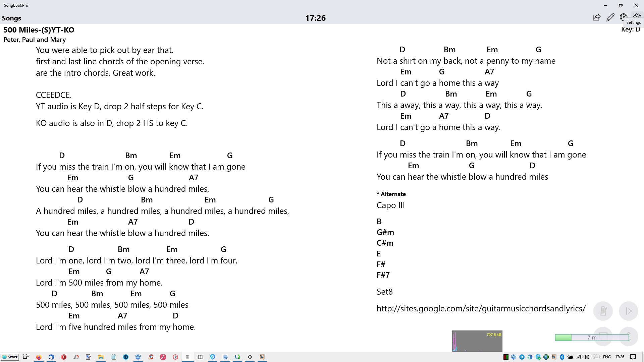
Task: Launch Firefox from the taskbar
Action: coord(39,357)
